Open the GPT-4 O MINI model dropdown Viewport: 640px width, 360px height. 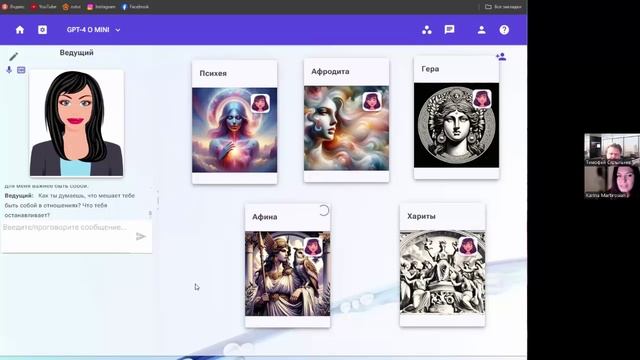pos(93,30)
